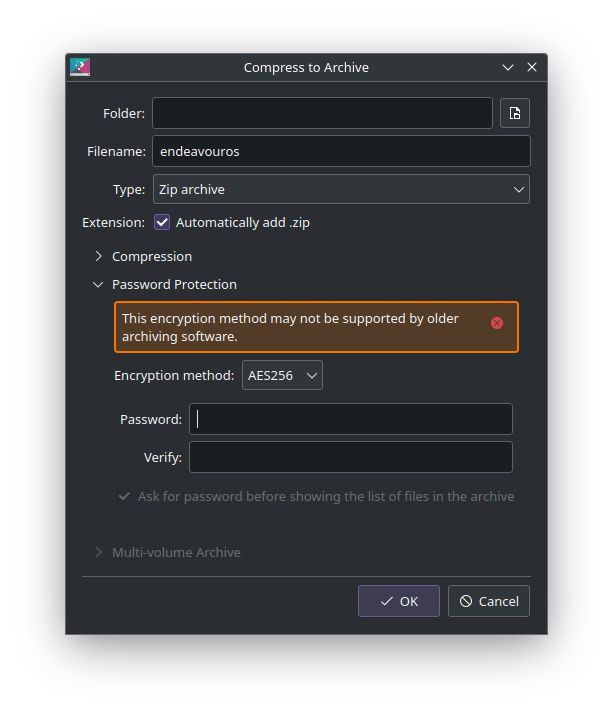Collapse the Password Protection section

coord(165,285)
